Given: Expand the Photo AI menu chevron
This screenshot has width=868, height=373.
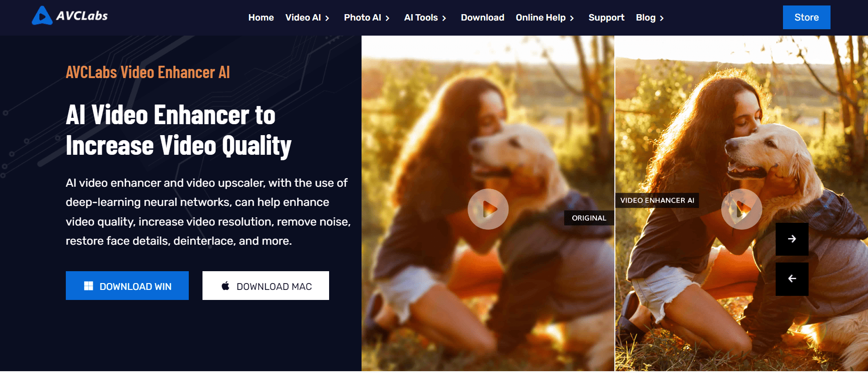Looking at the screenshot, I should click(x=388, y=18).
